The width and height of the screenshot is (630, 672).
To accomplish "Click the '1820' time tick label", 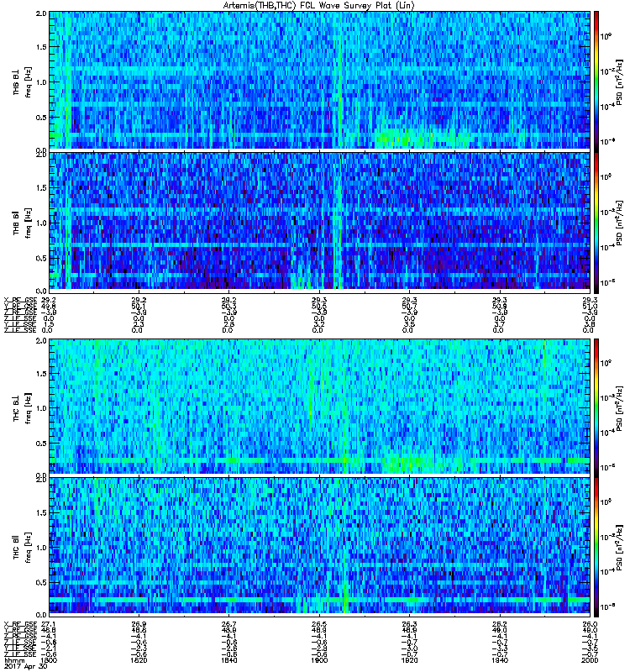I will point(139,660).
